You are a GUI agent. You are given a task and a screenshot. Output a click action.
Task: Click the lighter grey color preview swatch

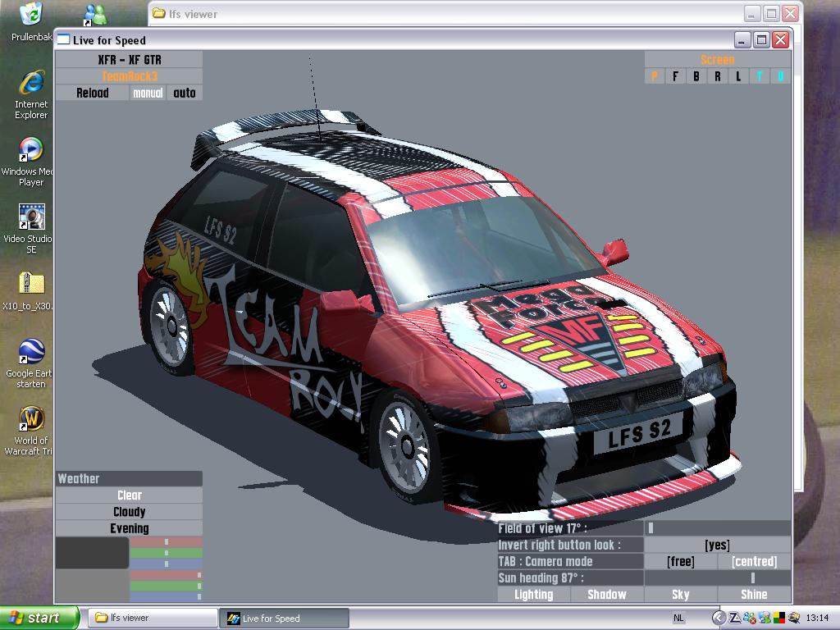pyautogui.click(x=92, y=586)
